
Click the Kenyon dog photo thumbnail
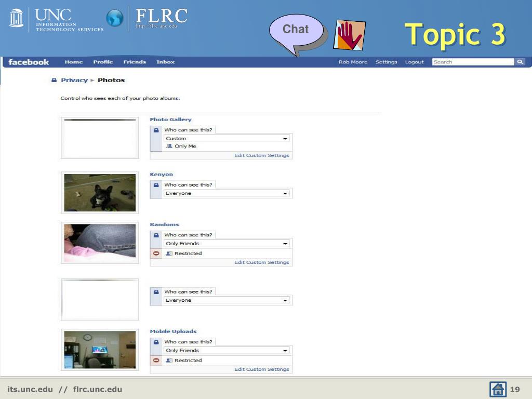click(100, 193)
